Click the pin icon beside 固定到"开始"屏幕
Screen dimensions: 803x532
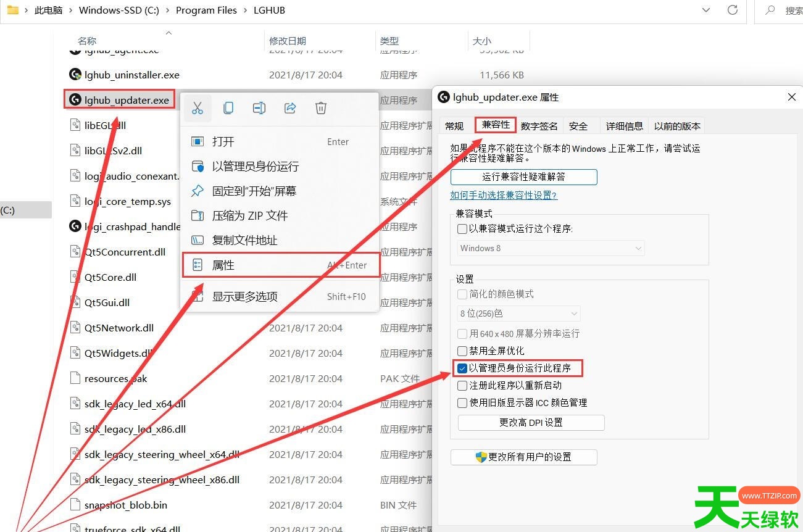(198, 191)
